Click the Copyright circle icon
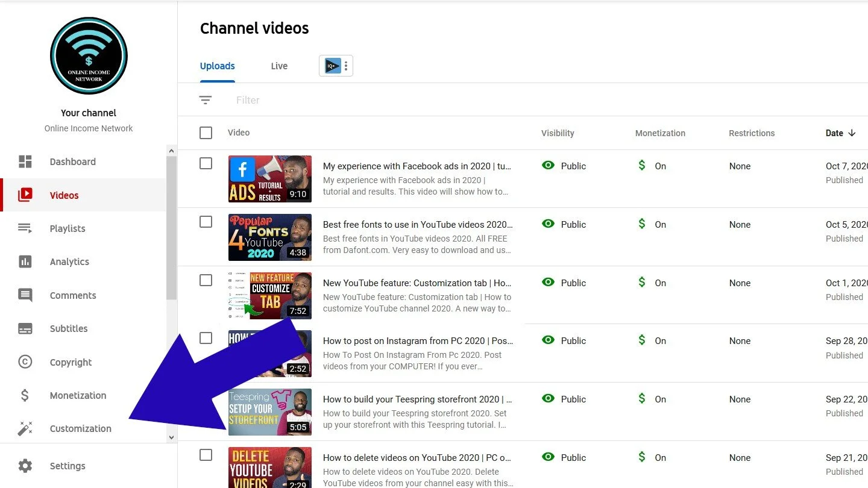 coord(25,362)
